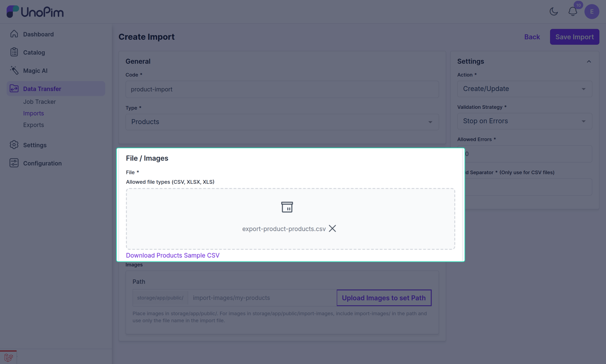Screen dimensions: 606x364
Task: Open the Magic AI menu item
Action: pyautogui.click(x=35, y=71)
